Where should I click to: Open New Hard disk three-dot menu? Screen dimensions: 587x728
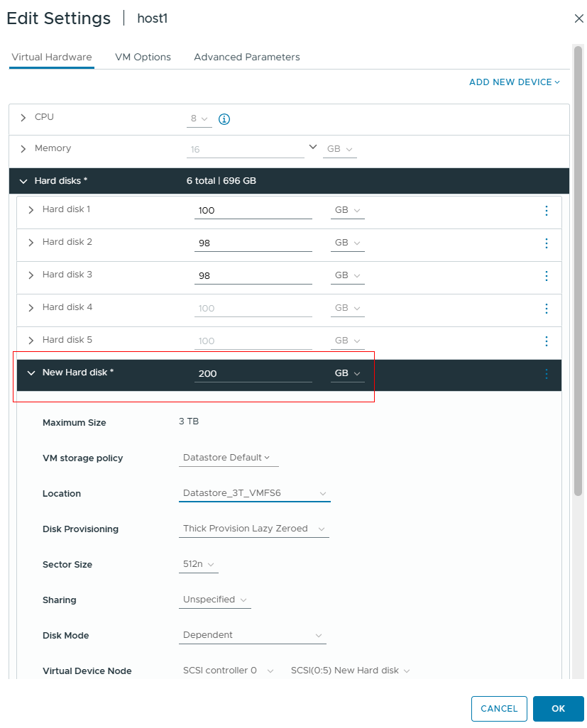click(546, 374)
